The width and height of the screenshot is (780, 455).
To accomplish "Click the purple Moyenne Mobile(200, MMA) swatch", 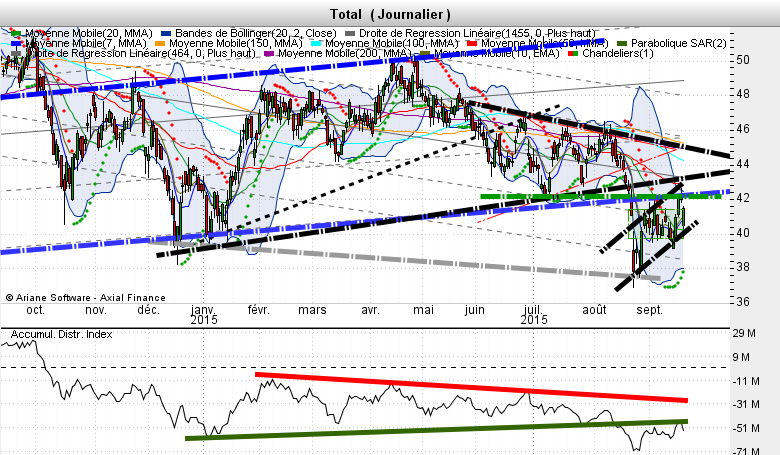I will (x=269, y=53).
